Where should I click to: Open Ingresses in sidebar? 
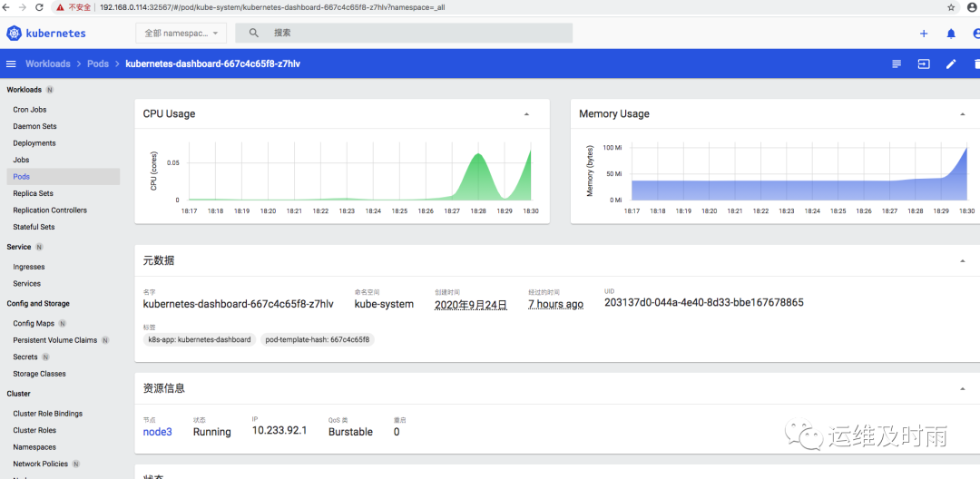coord(29,267)
